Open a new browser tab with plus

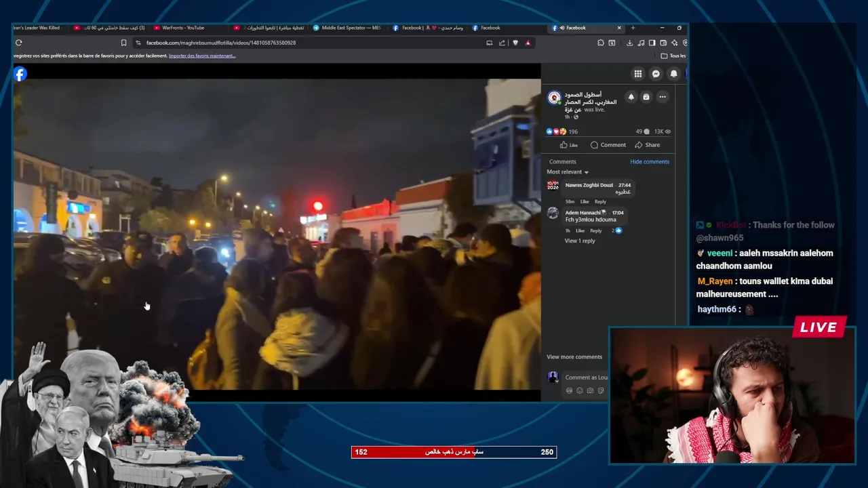click(633, 28)
